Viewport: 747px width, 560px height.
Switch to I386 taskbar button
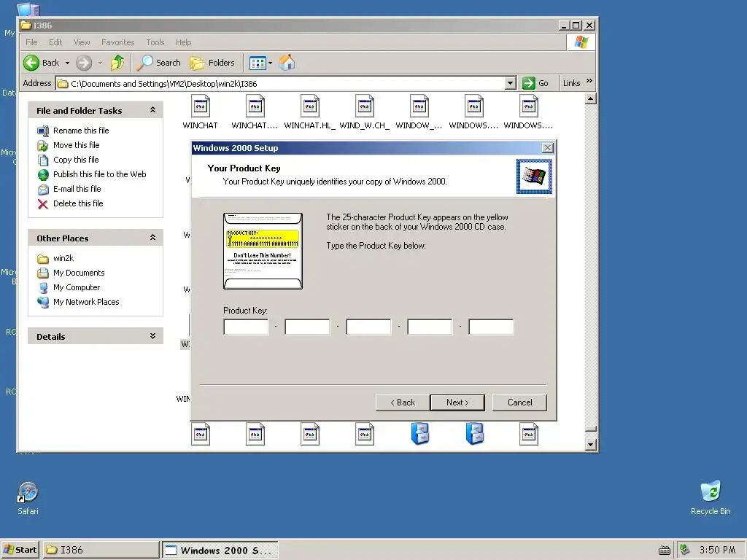(101, 550)
